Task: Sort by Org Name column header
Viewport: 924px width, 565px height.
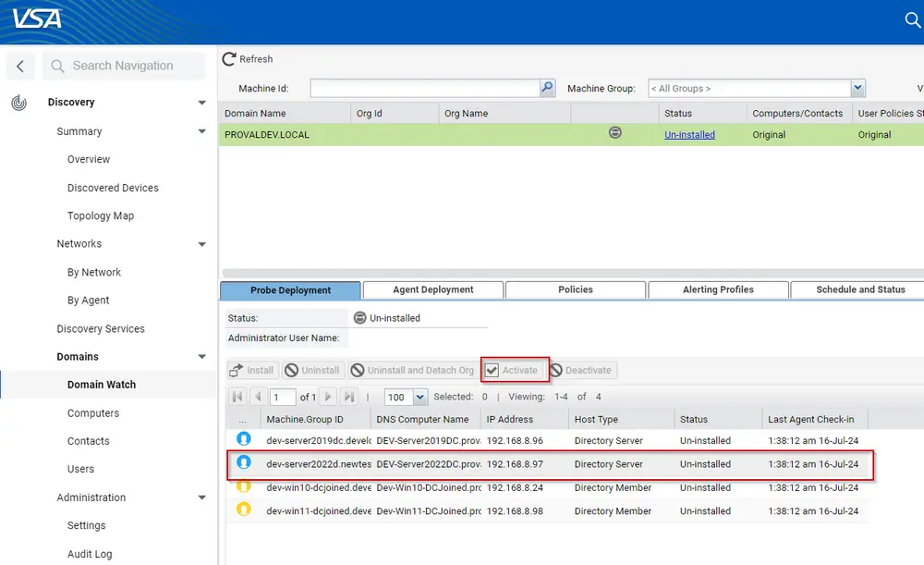Action: pyautogui.click(x=466, y=113)
